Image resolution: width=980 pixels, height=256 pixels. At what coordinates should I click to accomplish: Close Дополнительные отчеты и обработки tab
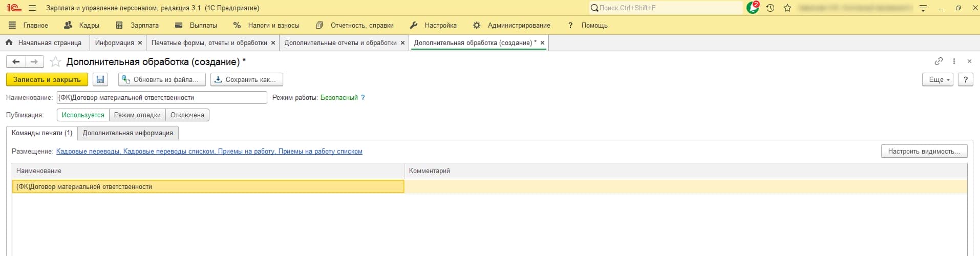tap(402, 43)
